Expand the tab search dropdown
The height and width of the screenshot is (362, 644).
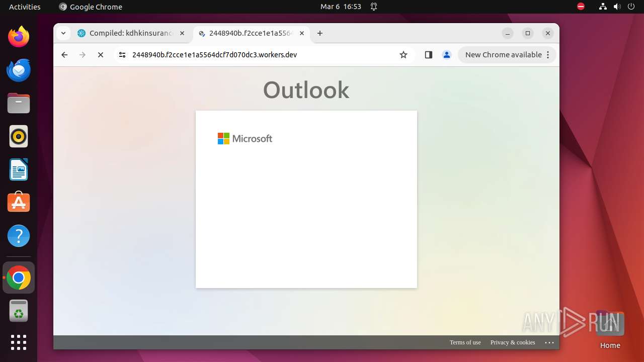coord(63,33)
